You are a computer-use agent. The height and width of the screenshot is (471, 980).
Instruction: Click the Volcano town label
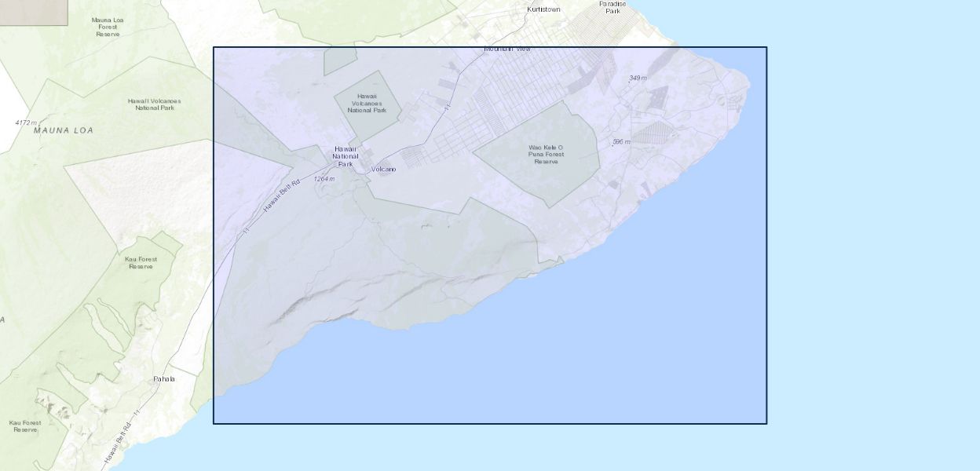tap(383, 170)
